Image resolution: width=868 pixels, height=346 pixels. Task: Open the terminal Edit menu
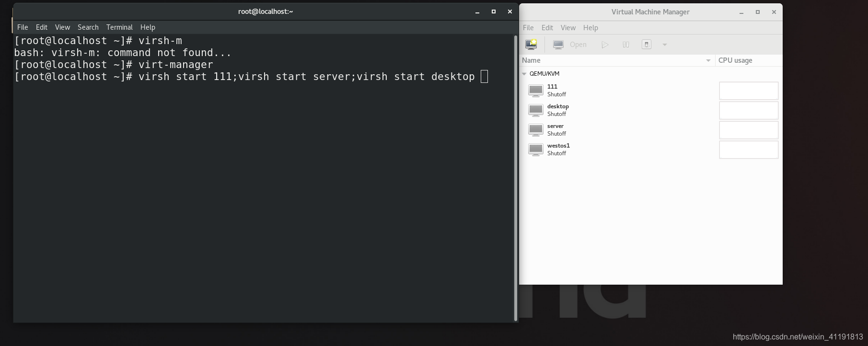(x=42, y=27)
